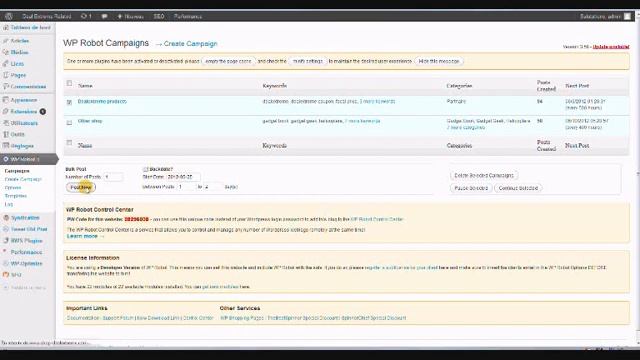Open Create Campaign submenu item in sidebar
The width and height of the screenshot is (640, 360).
tap(23, 179)
